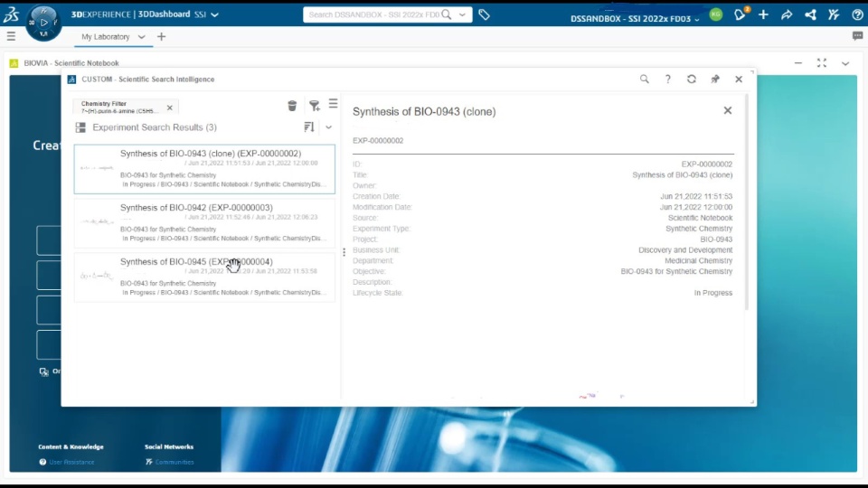The width and height of the screenshot is (868, 488).
Task: Open the help question mark in top bar
Action: tap(857, 15)
